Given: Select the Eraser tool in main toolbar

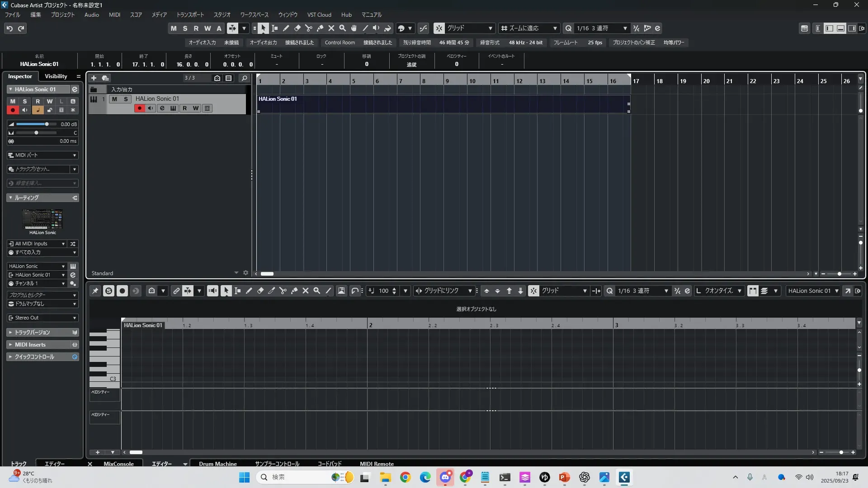Looking at the screenshot, I should point(297,28).
